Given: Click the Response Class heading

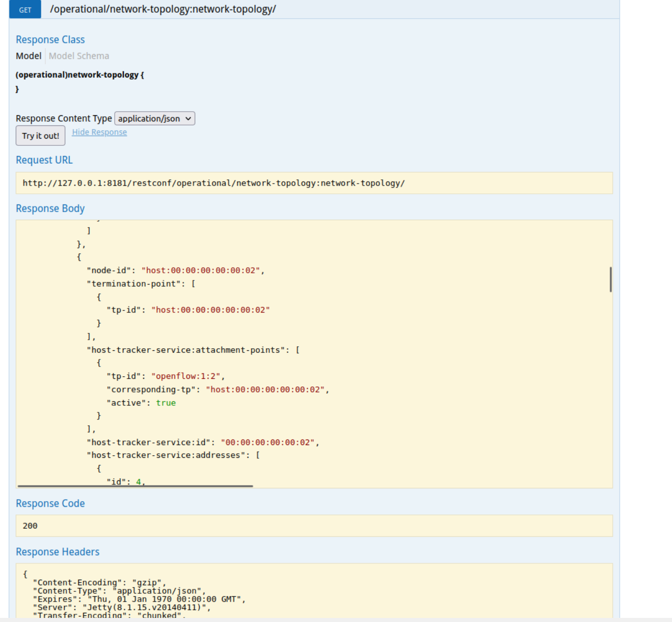Looking at the screenshot, I should pos(50,40).
